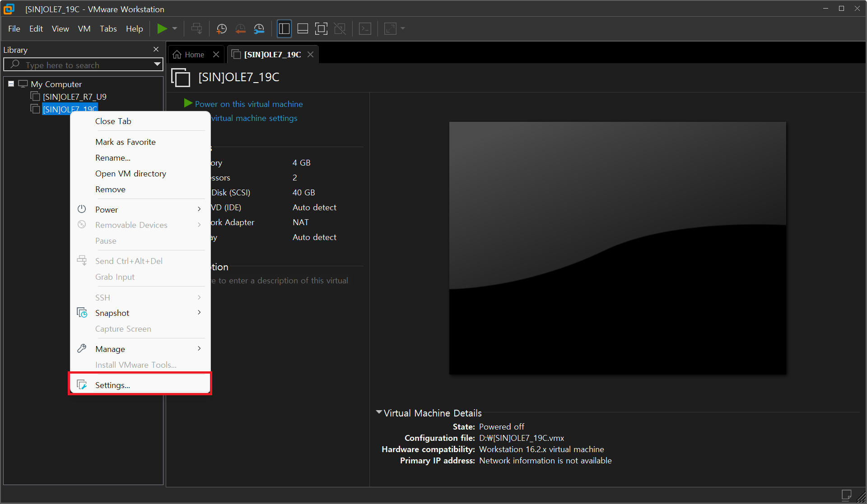Switch to the Home tab

(190, 55)
